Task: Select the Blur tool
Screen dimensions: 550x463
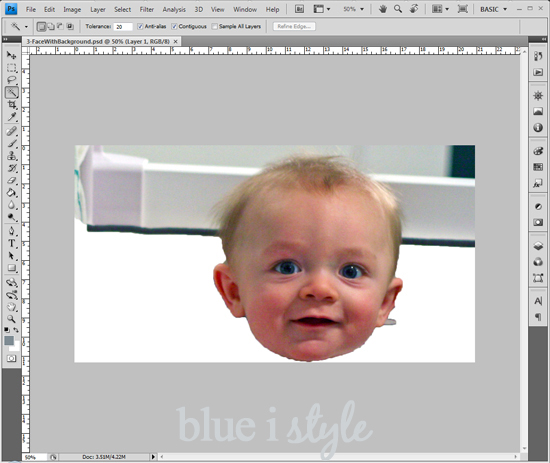Action: click(x=12, y=205)
